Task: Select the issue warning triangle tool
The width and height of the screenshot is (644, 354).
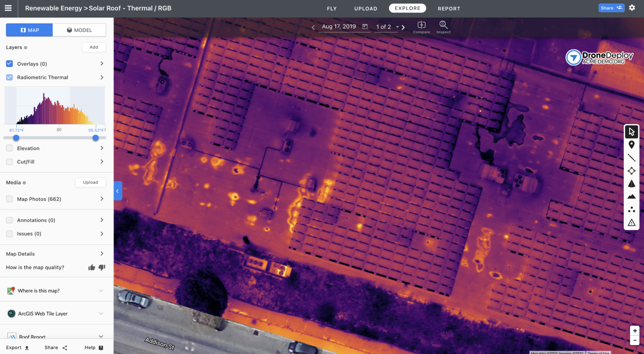Action: (x=631, y=223)
